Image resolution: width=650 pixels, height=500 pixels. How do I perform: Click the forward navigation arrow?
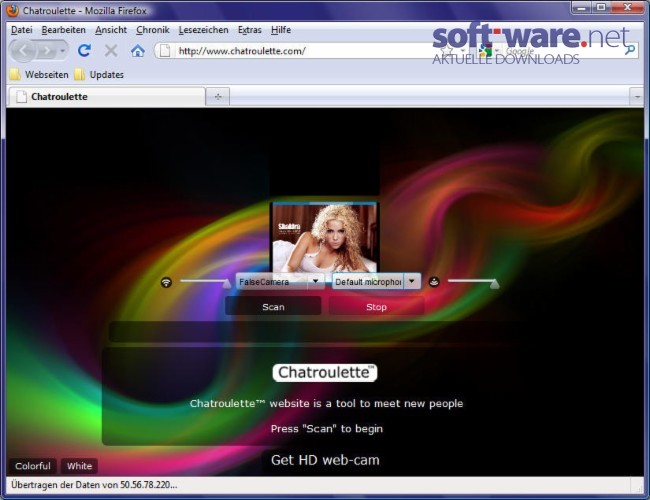pos(46,51)
